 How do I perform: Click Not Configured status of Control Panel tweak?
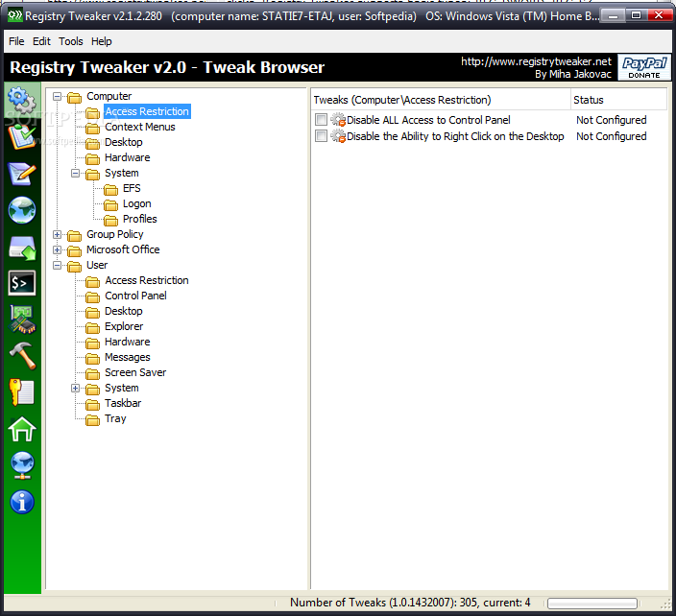(x=611, y=120)
